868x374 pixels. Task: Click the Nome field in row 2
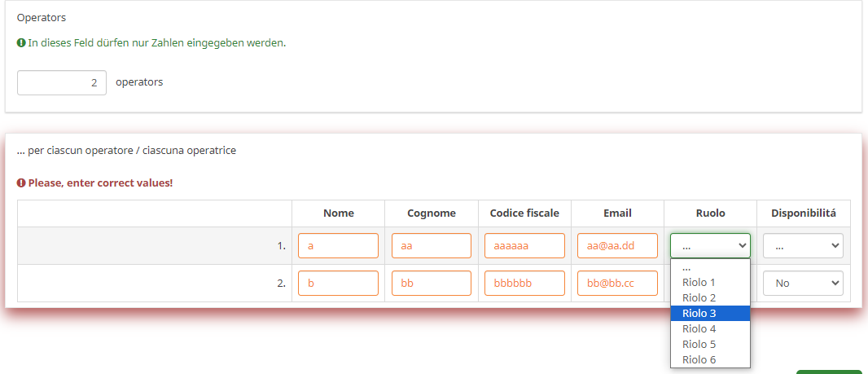(338, 284)
